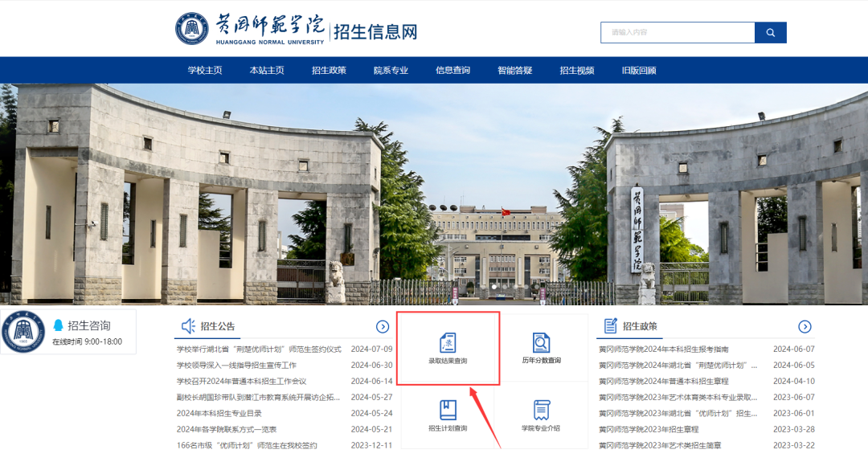Open 学校主页 in the navigation bar
The height and width of the screenshot is (462, 868).
(x=205, y=70)
